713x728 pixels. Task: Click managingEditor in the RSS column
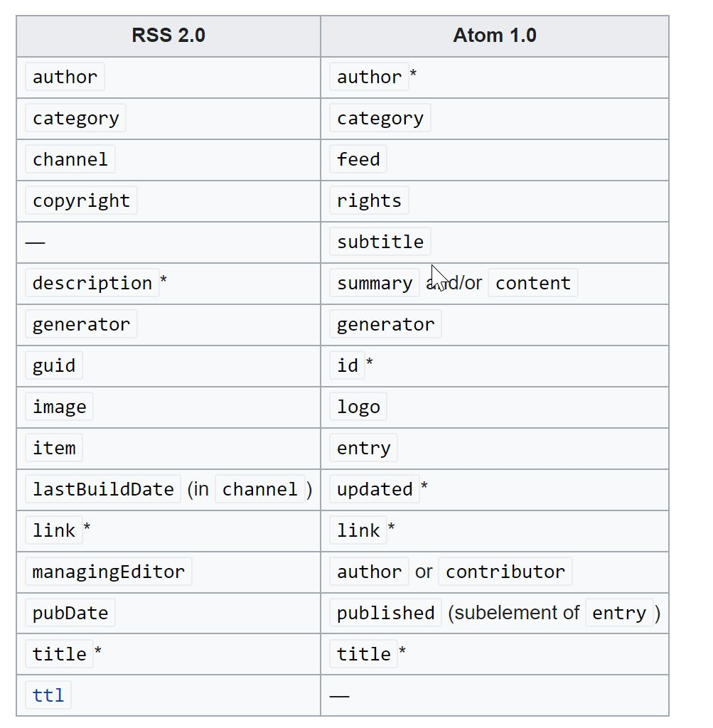[109, 572]
